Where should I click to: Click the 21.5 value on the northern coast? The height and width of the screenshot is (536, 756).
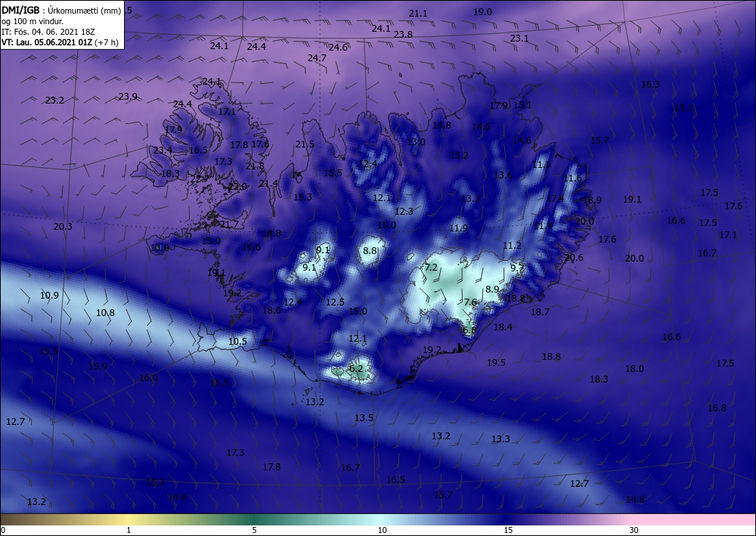pos(305,144)
